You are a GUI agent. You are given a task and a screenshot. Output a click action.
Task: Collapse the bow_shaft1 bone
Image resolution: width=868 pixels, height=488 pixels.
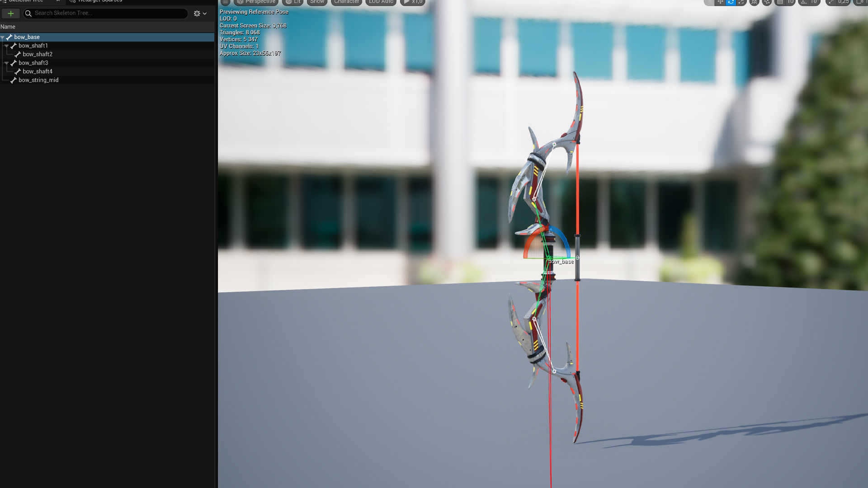(6, 46)
